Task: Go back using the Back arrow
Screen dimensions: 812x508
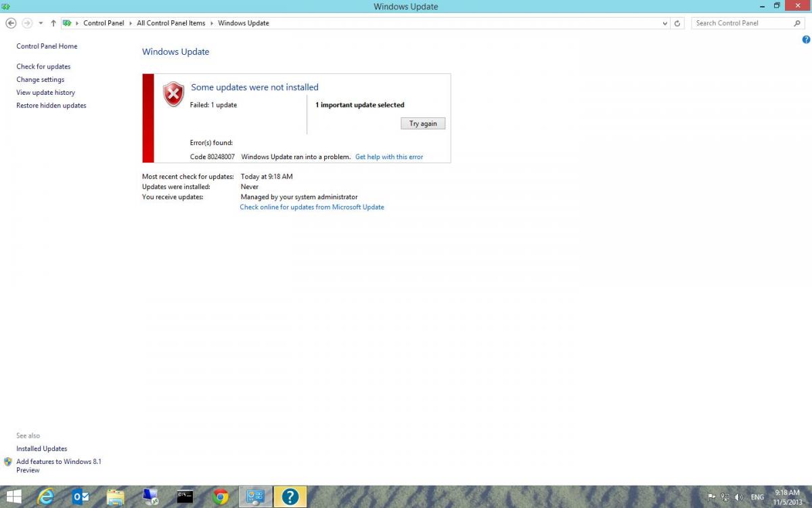Action: pyautogui.click(x=11, y=23)
